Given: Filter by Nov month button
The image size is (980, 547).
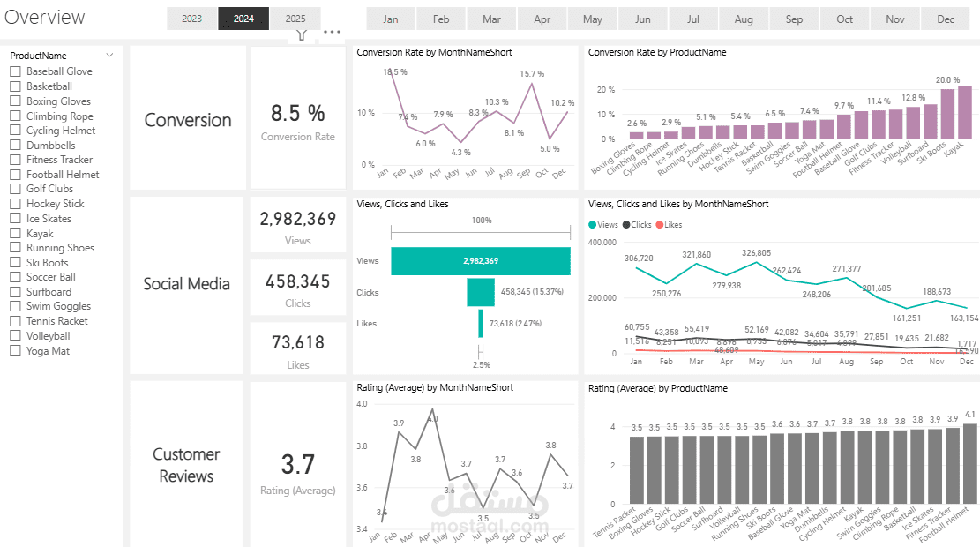Looking at the screenshot, I should (x=895, y=19).
